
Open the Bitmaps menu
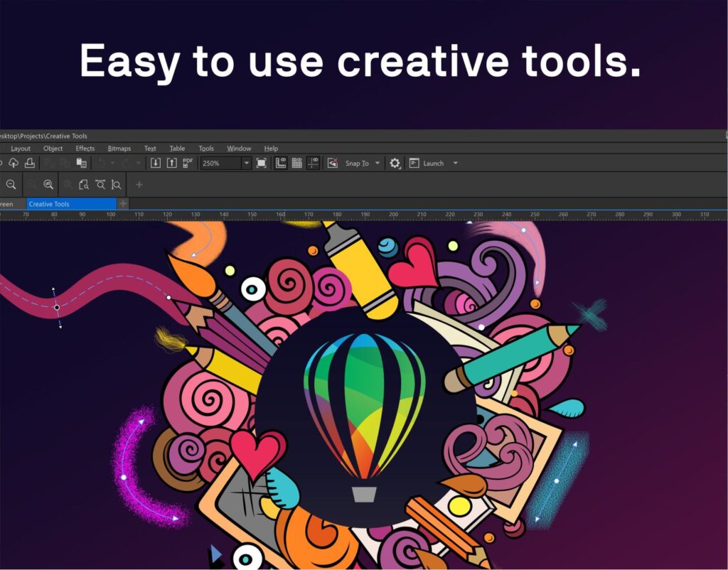pyautogui.click(x=119, y=149)
